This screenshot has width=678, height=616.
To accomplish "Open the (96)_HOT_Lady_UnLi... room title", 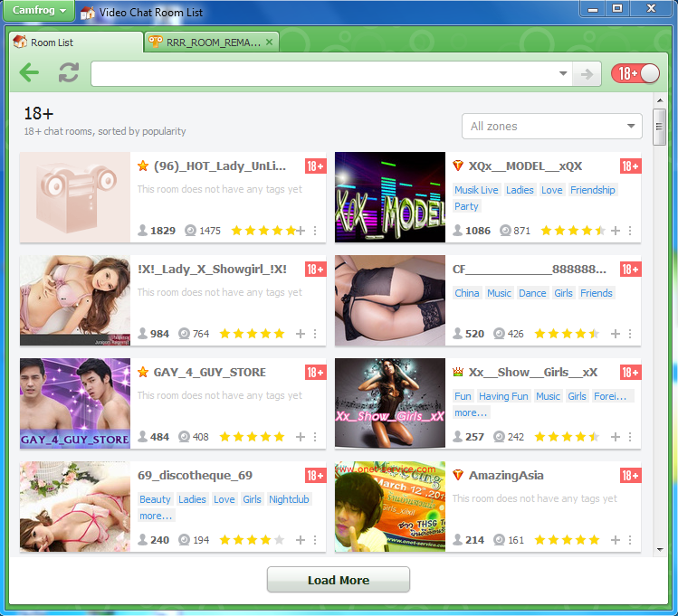I will [220, 166].
